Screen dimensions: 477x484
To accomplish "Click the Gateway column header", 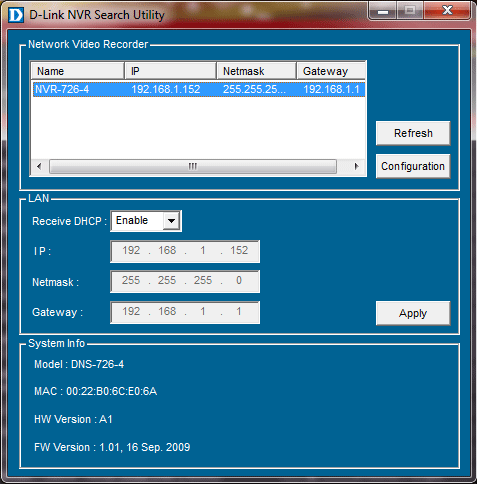I will coord(331,71).
